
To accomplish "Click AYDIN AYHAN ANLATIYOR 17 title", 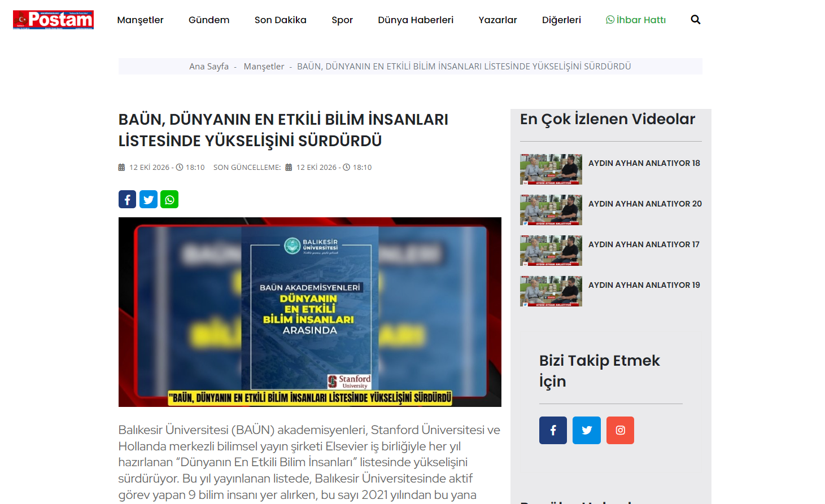I will click(644, 244).
